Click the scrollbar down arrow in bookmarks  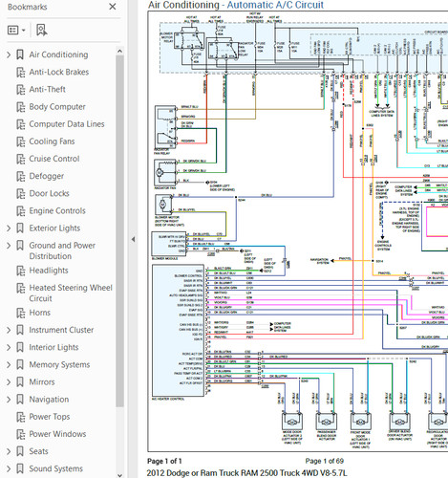(x=119, y=475)
